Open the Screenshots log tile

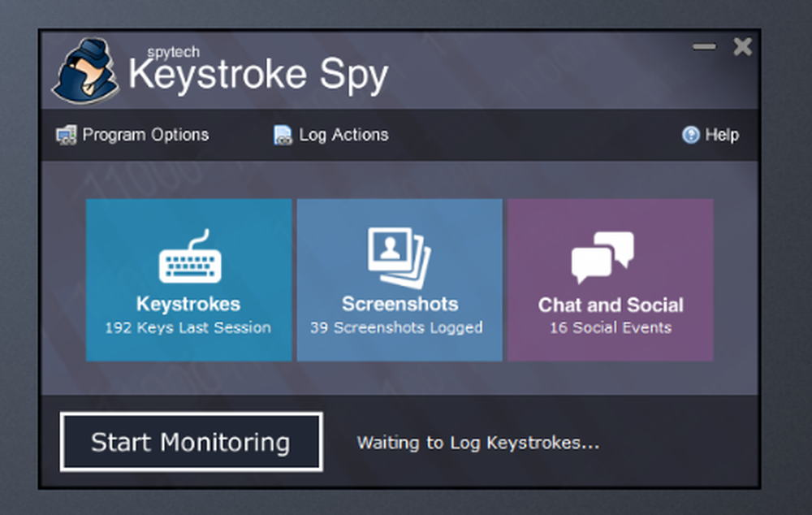[x=400, y=279]
